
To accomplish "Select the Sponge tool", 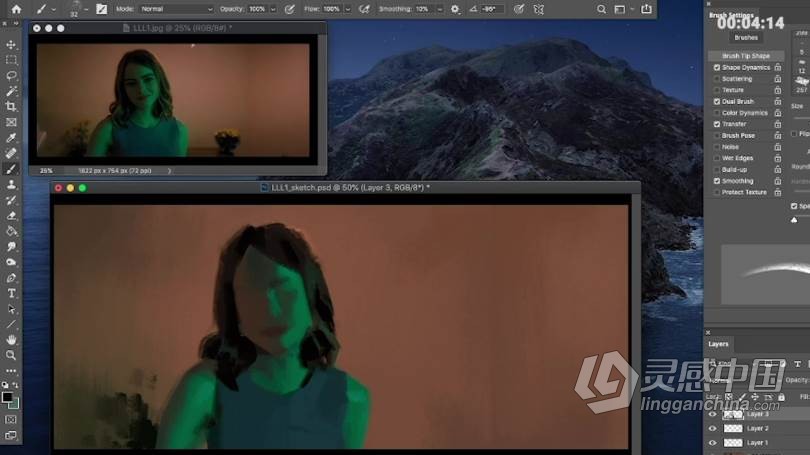I will click(11, 262).
